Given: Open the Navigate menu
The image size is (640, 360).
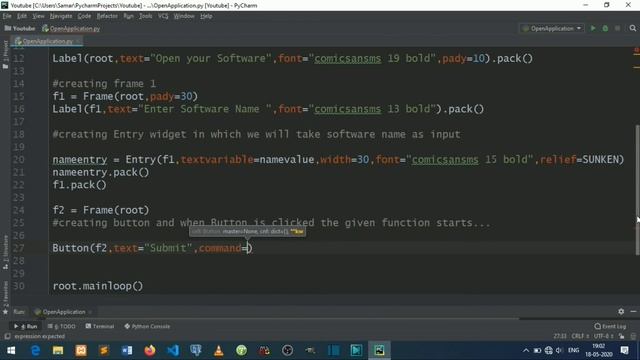Looking at the screenshot, I should (61, 16).
